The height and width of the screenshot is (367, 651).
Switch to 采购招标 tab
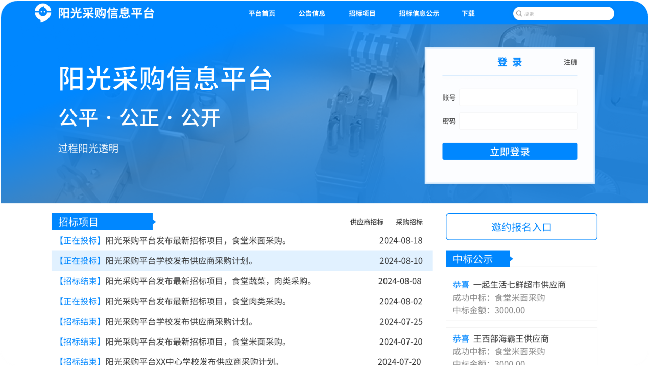(409, 222)
